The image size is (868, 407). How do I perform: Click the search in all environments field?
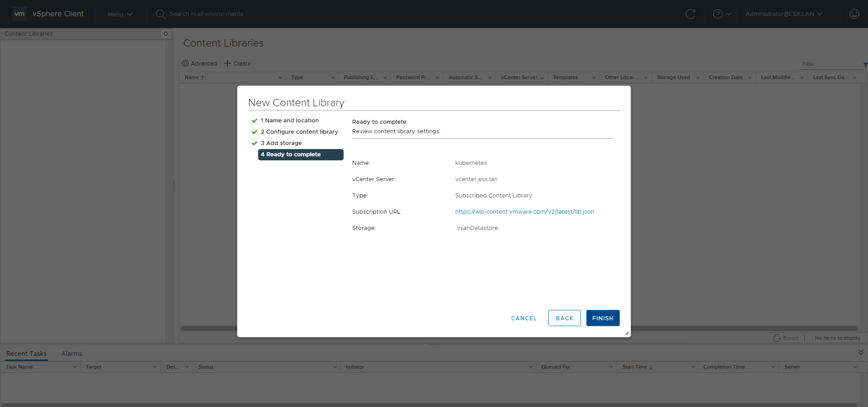click(x=206, y=14)
